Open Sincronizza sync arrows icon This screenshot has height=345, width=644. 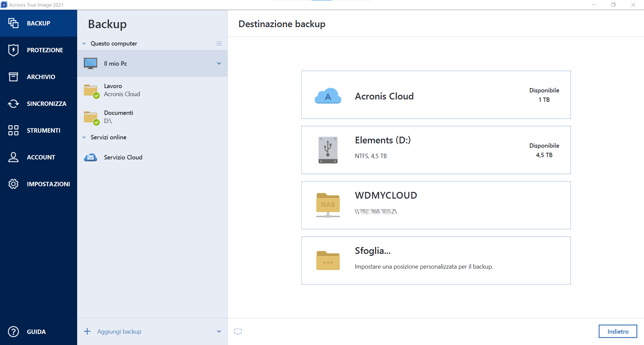(x=13, y=103)
